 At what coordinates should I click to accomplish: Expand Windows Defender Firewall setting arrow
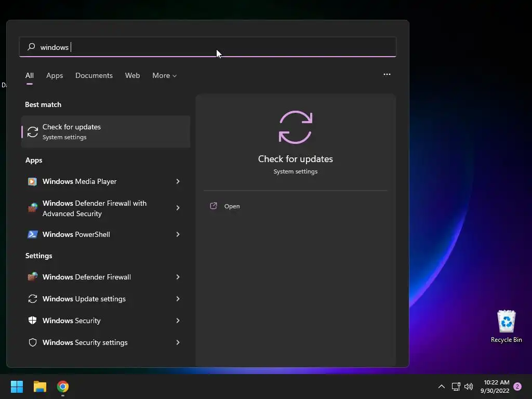pos(178,277)
